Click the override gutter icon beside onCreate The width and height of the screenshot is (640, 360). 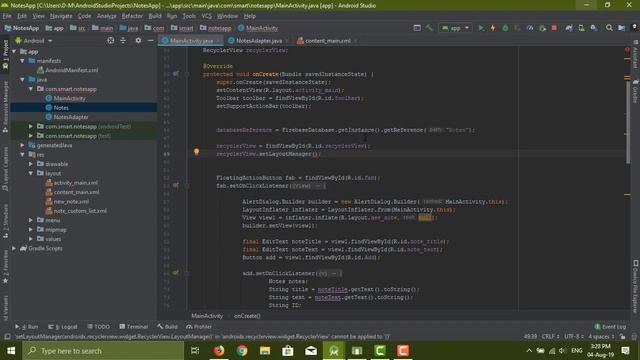tap(176, 74)
